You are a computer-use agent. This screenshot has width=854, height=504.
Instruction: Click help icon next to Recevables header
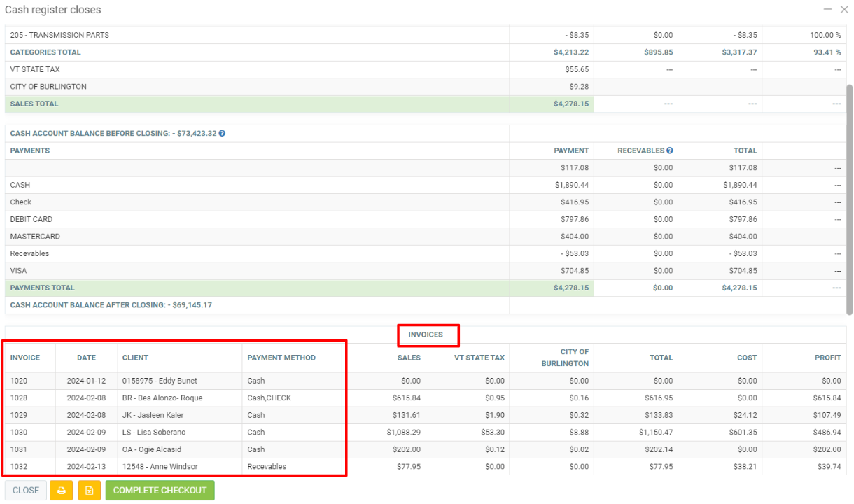tap(670, 150)
